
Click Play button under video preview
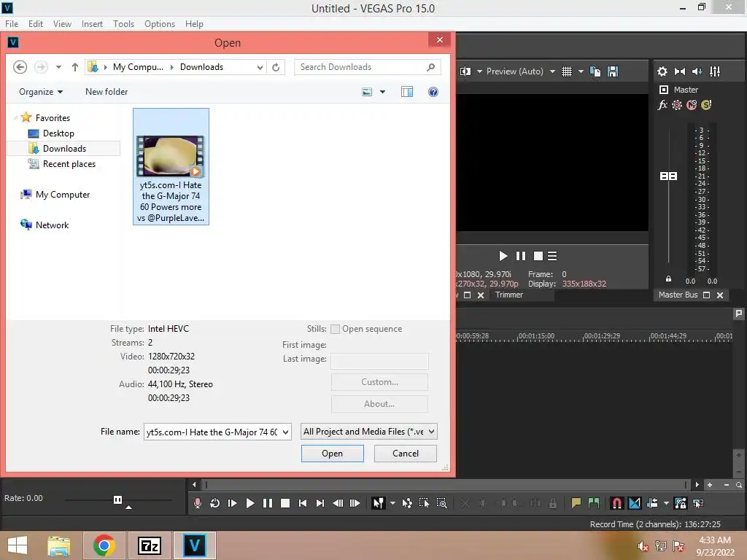[x=503, y=256]
